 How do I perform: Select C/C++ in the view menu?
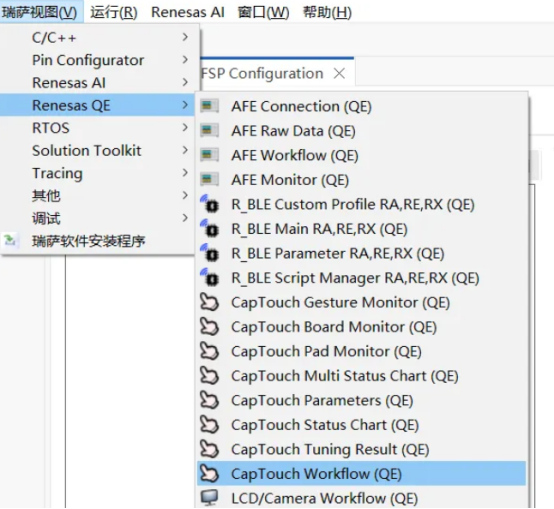pyautogui.click(x=97, y=37)
